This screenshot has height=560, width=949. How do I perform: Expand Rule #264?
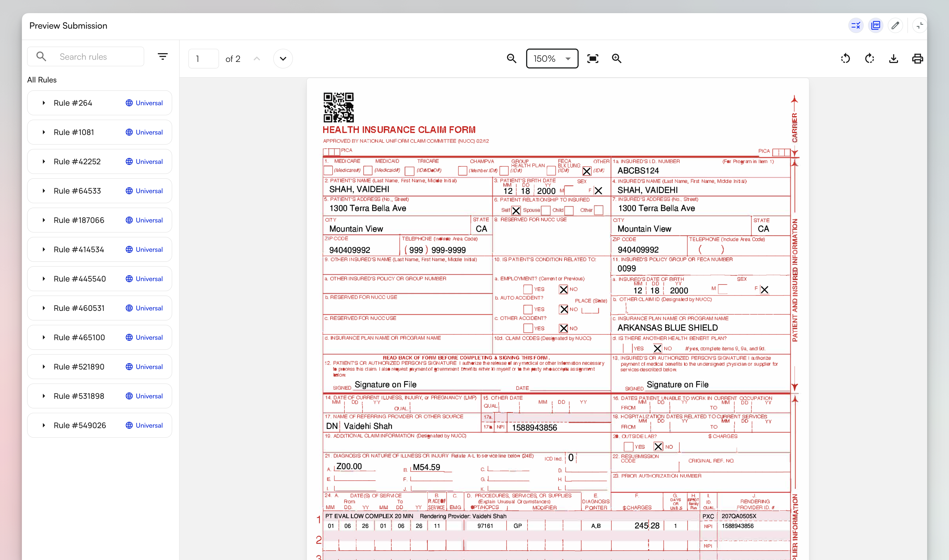(x=44, y=103)
